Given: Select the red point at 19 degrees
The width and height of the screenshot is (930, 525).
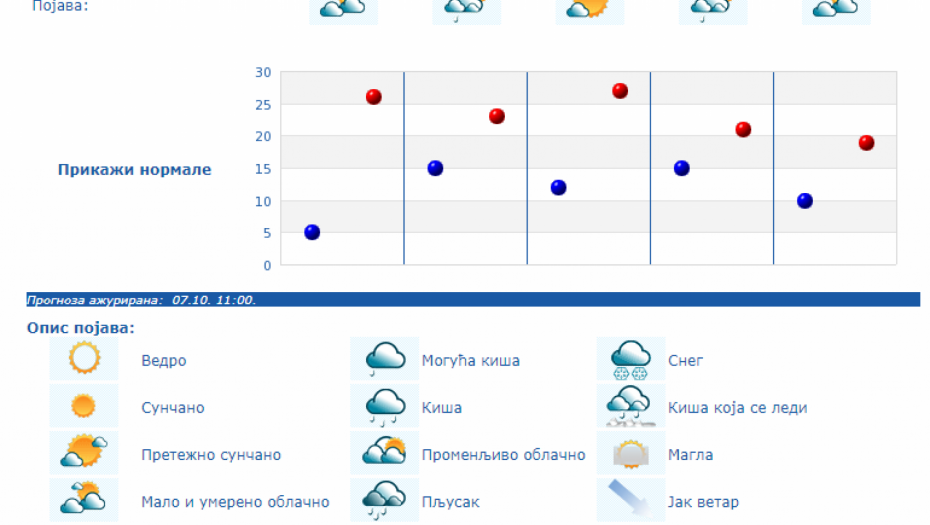Looking at the screenshot, I should pyautogui.click(x=866, y=143).
